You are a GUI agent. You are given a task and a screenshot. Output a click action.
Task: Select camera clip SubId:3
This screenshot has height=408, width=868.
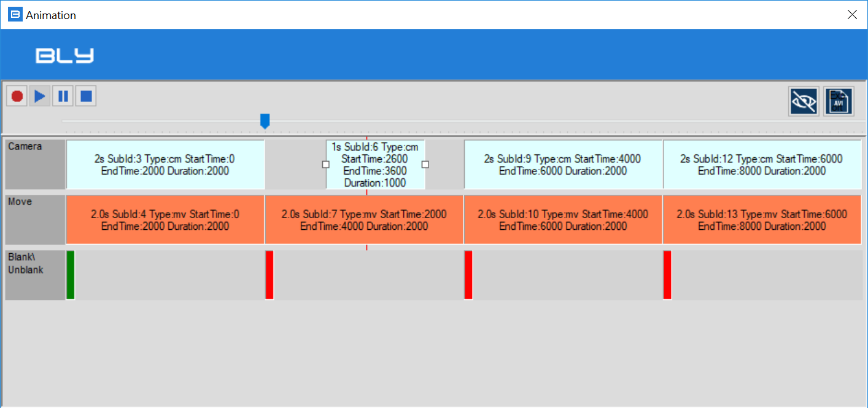pos(165,165)
